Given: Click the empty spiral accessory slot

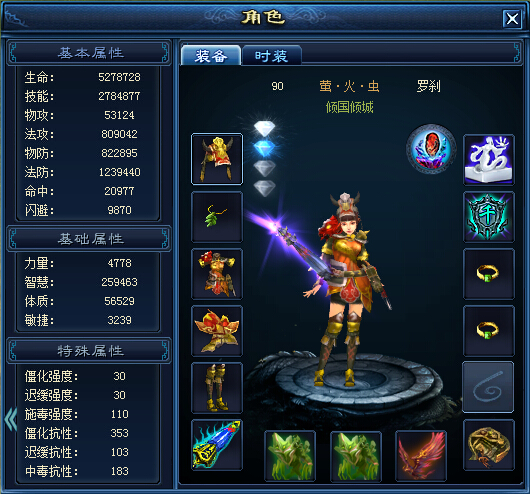Looking at the screenshot, I should click(488, 387).
